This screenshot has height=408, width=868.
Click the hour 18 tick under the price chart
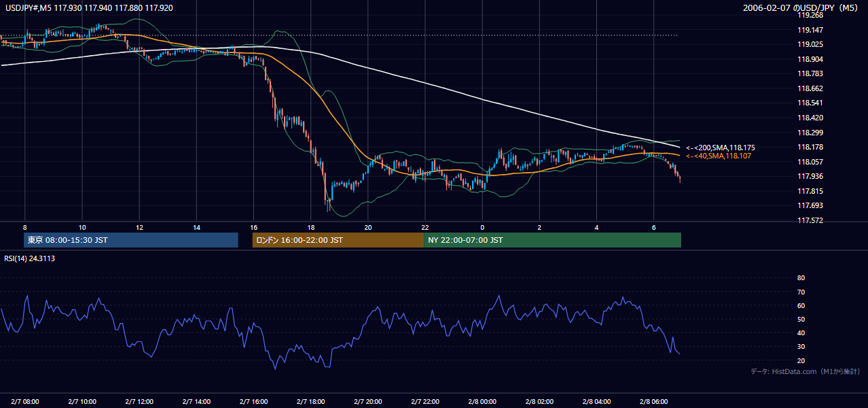[x=310, y=227]
